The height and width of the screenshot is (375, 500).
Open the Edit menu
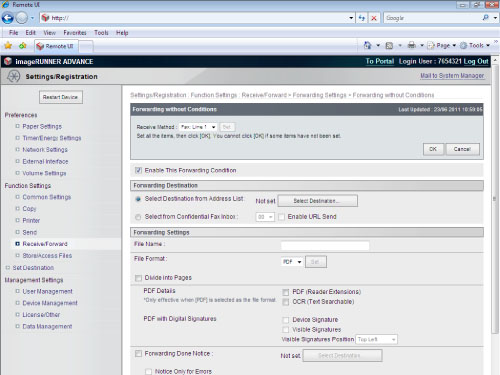click(x=30, y=33)
